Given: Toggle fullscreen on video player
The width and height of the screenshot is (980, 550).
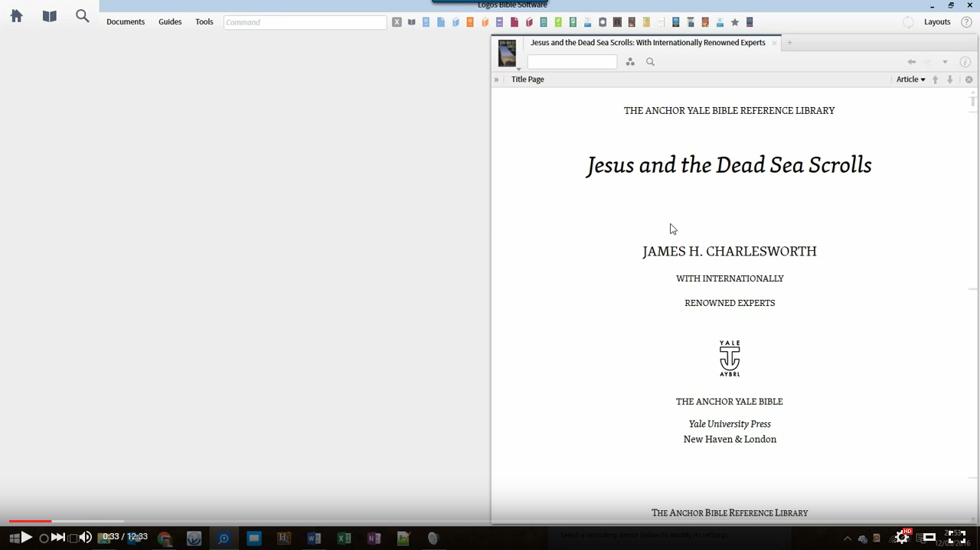Looking at the screenshot, I should (x=955, y=537).
